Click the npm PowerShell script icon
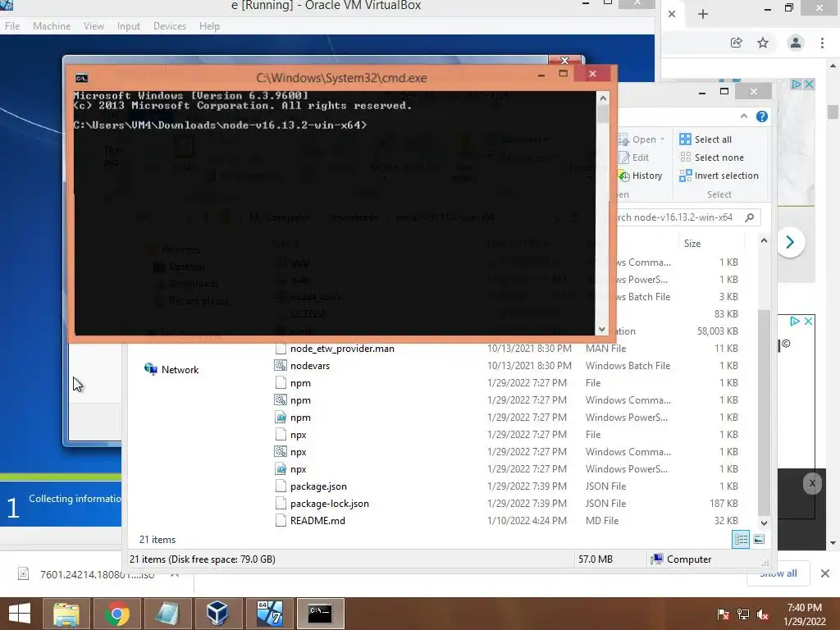840x630 pixels. point(281,418)
